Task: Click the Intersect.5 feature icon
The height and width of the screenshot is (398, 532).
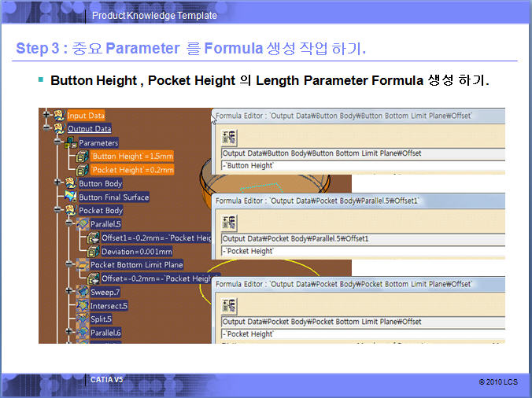Action: (82, 305)
